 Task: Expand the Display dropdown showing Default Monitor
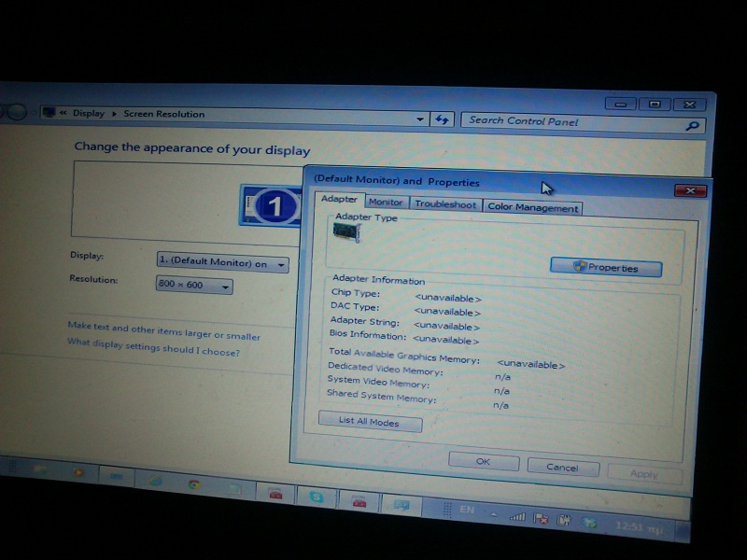click(x=222, y=262)
